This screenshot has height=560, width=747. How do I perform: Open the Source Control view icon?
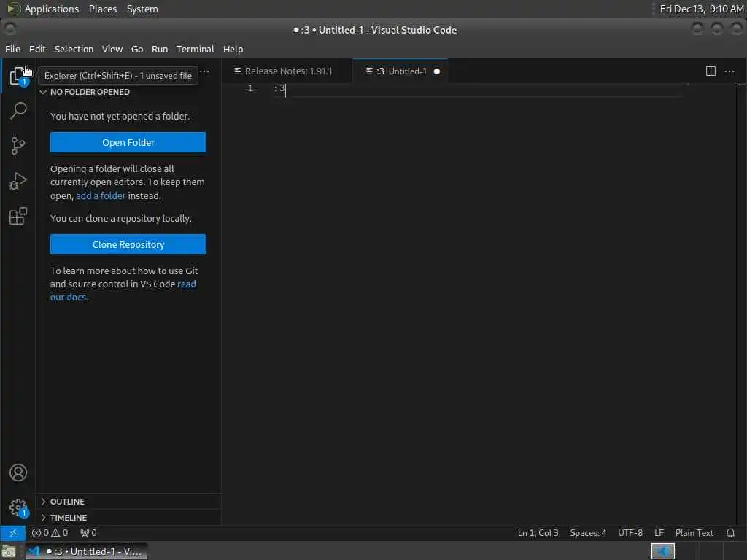18,146
